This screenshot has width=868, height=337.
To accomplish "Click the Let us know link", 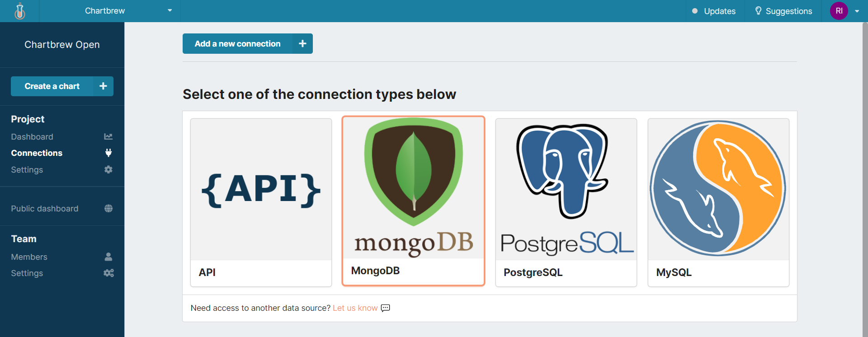I will (355, 308).
